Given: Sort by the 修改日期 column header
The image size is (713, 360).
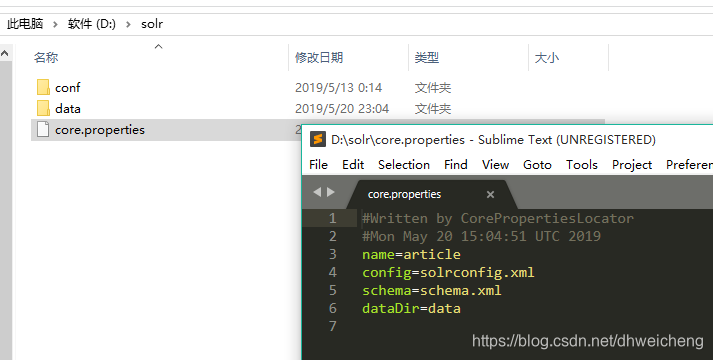Looking at the screenshot, I should click(319, 58).
